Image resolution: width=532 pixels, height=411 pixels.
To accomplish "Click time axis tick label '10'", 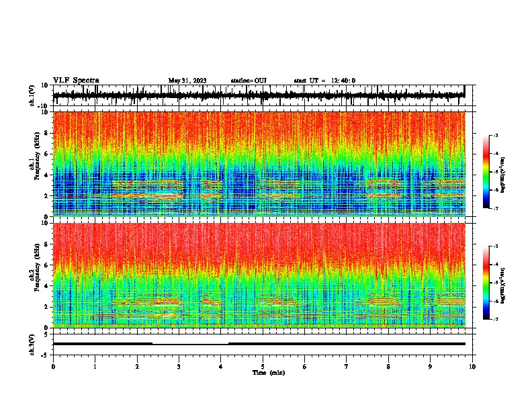I will pyautogui.click(x=472, y=367).
